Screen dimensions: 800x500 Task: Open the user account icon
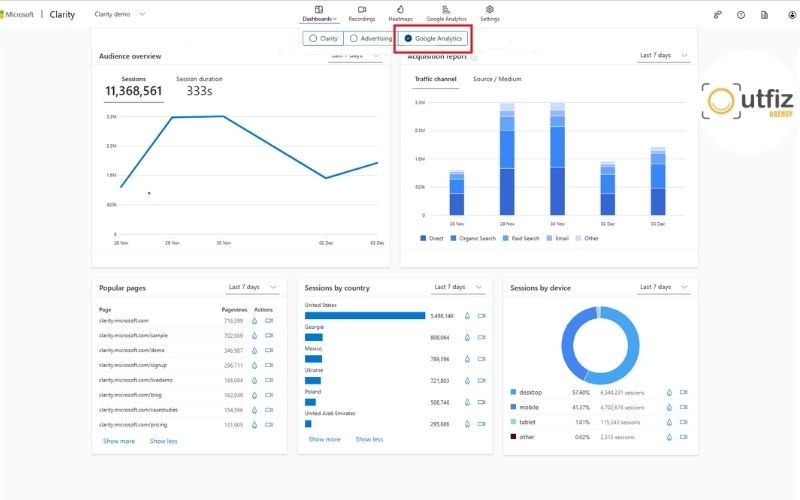tap(792, 15)
